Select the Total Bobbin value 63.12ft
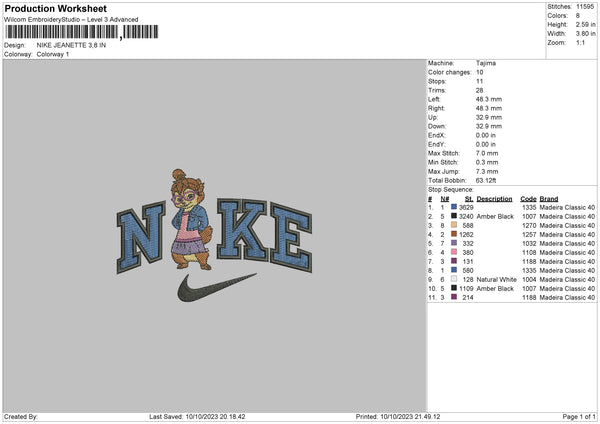Viewport: 600px width, 424px height. point(486,181)
